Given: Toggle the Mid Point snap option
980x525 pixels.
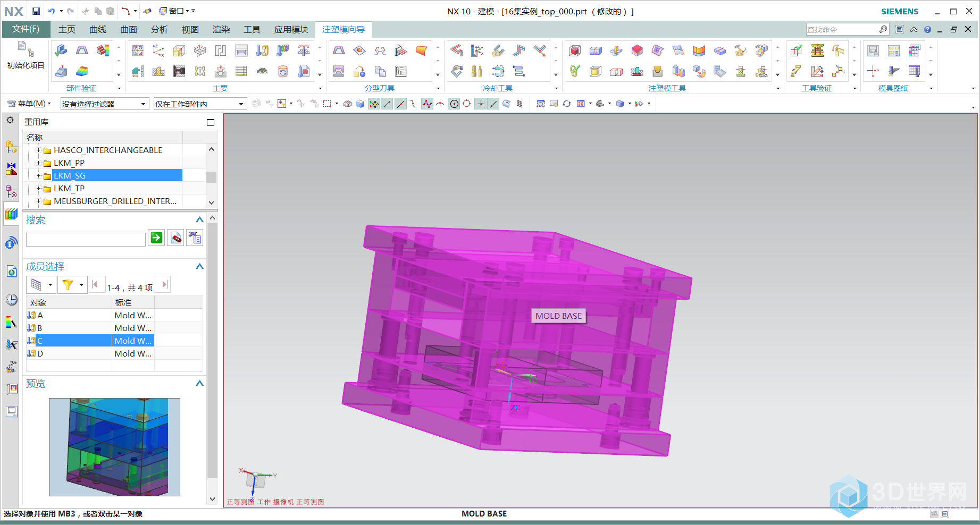Looking at the screenshot, I should click(401, 104).
